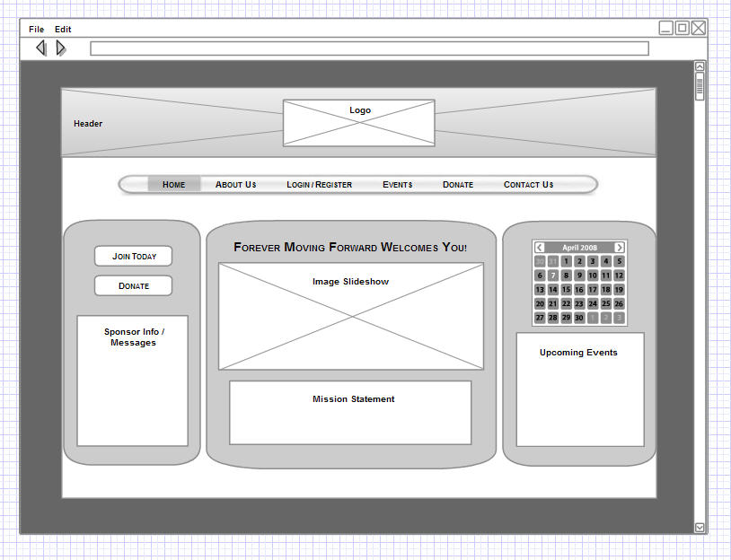Click the Join Today button
Screen dimensions: 731x560
[133, 257]
